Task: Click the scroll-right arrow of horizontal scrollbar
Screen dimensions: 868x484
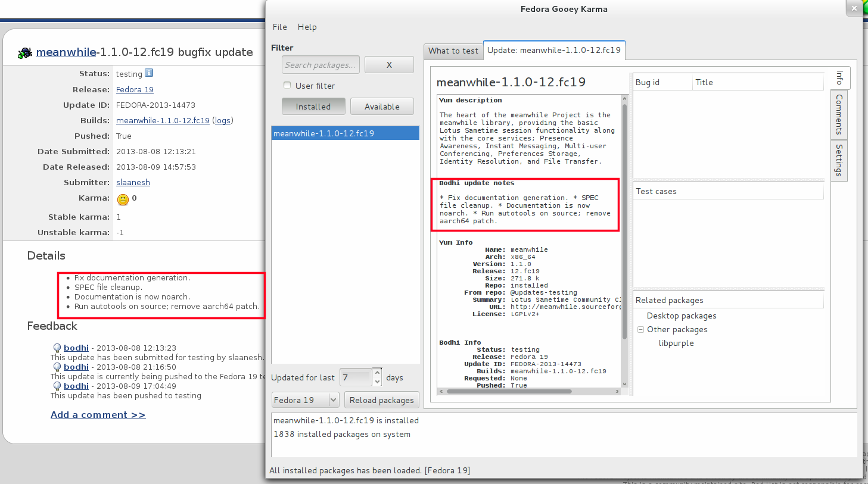Action: 617,392
